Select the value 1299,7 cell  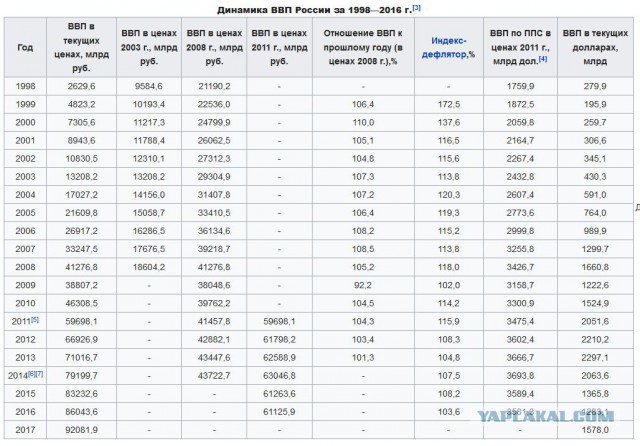(x=595, y=249)
